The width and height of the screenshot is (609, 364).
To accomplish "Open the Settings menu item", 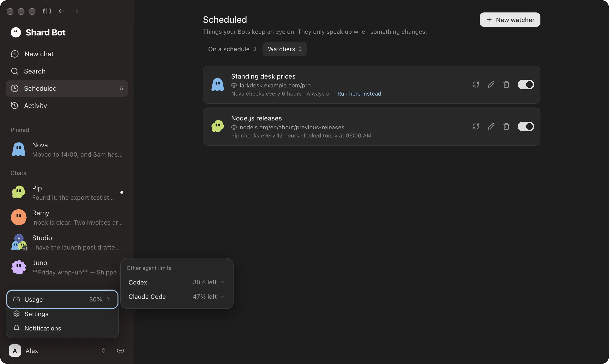I will 62,314.
